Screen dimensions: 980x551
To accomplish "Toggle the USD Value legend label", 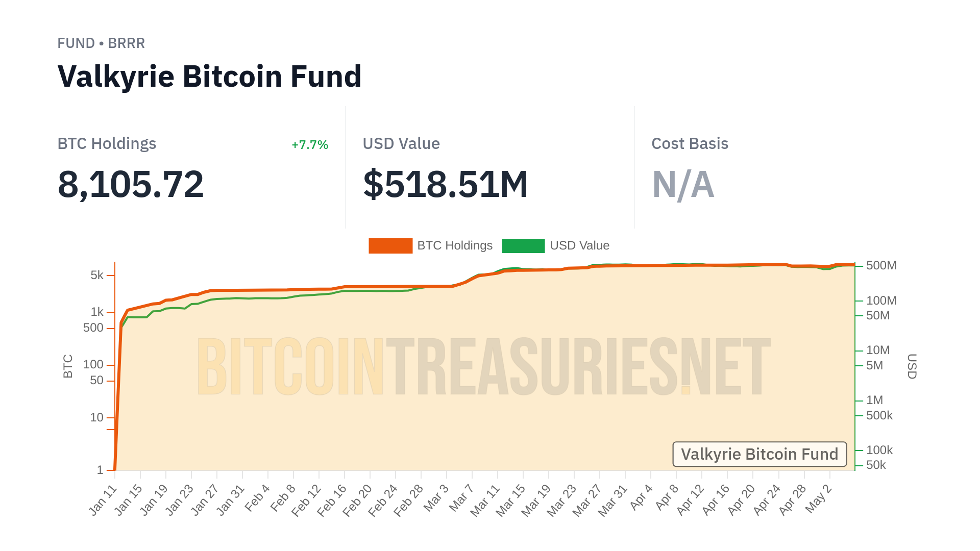I will (x=579, y=246).
